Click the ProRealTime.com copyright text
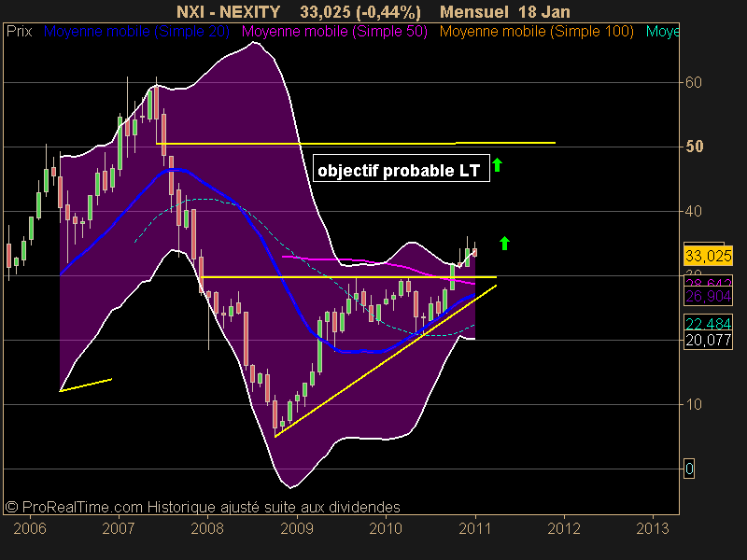Image resolution: width=747 pixels, height=560 pixels. click(203, 507)
